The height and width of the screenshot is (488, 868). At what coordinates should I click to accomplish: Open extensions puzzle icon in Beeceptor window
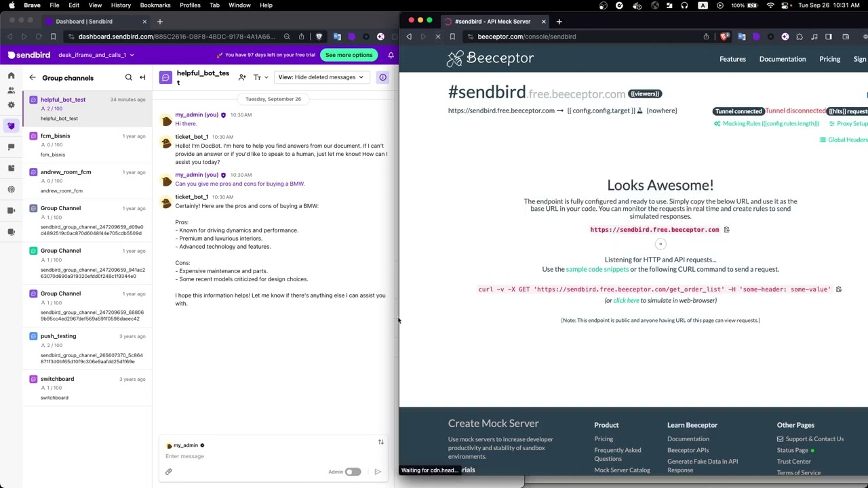800,37
